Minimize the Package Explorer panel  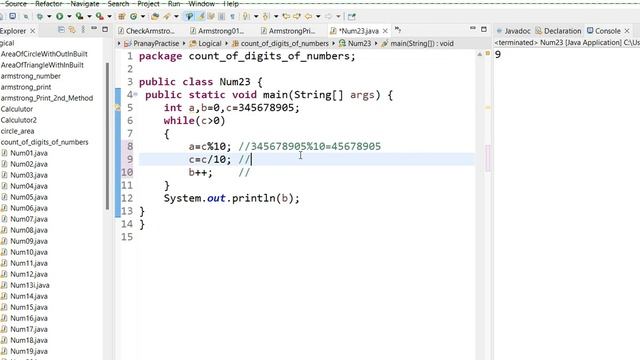tap(94, 29)
